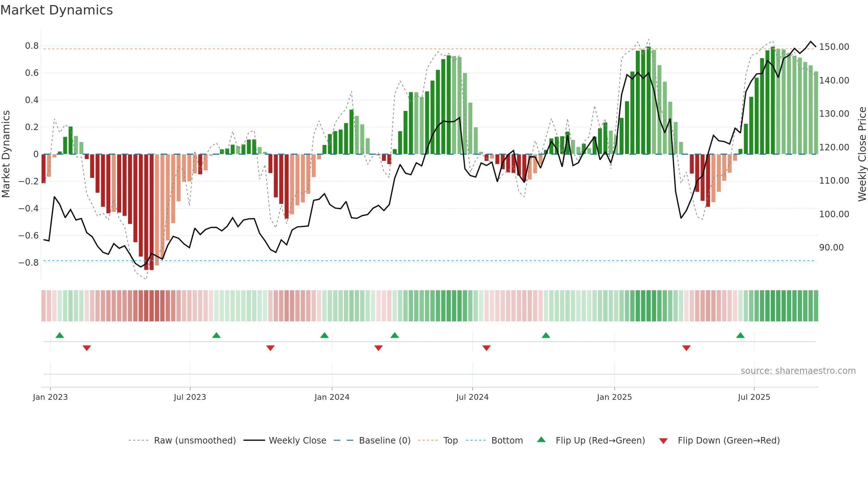Click the 120.00 price axis label
868x488 pixels.
click(834, 147)
